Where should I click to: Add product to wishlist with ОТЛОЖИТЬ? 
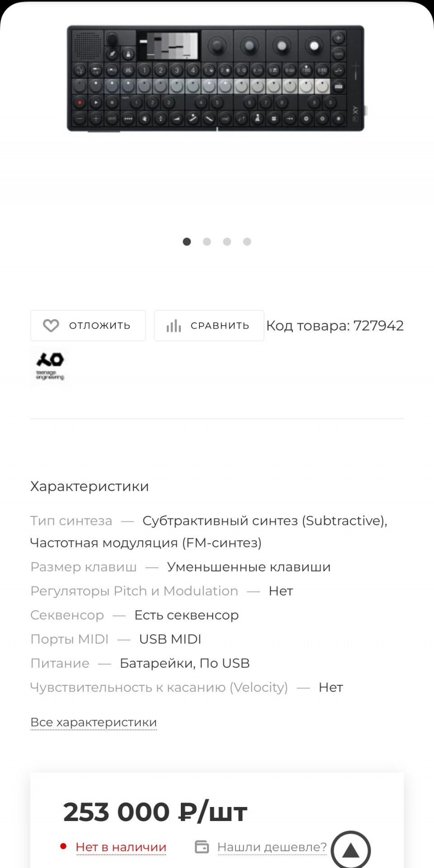(88, 325)
